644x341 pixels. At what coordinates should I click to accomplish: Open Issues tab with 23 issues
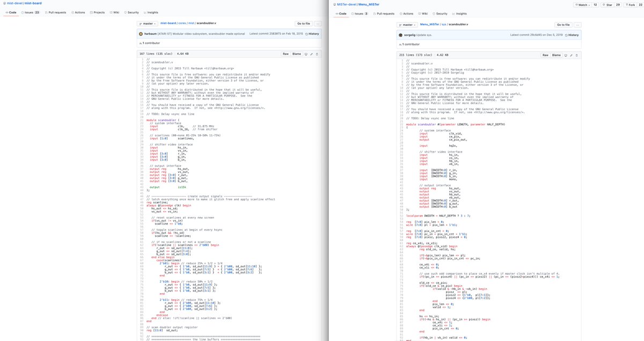coord(30,12)
